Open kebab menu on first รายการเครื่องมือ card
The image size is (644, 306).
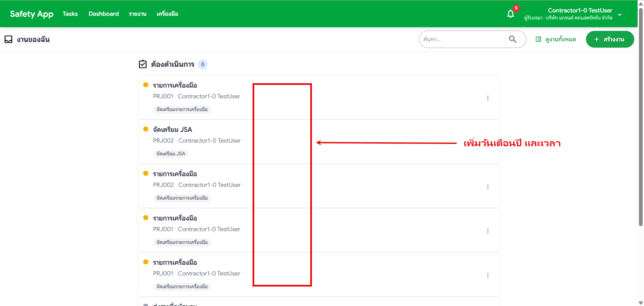tap(488, 98)
